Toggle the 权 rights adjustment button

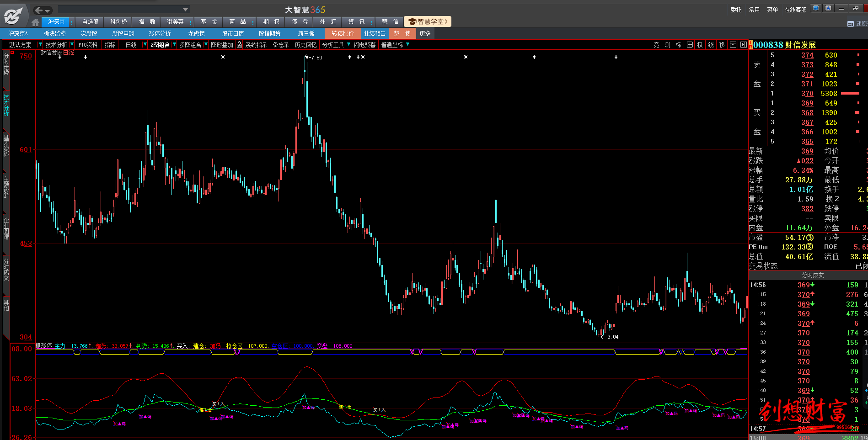[700, 45]
